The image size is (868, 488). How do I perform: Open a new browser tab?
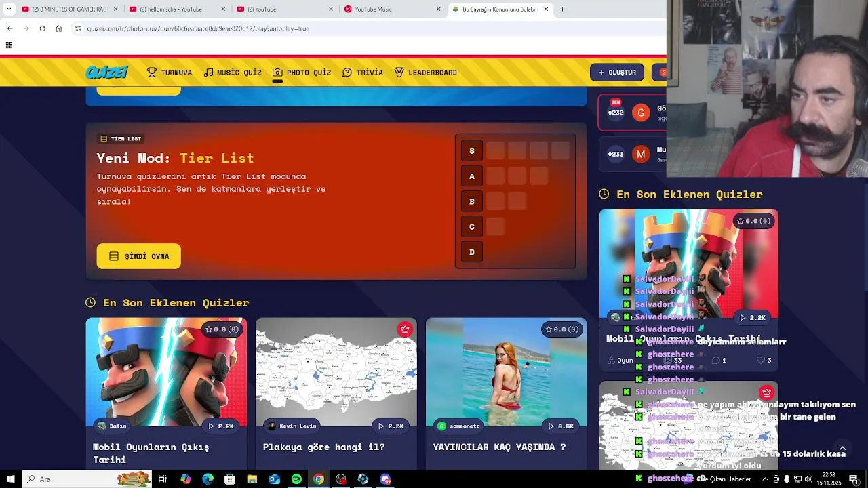point(562,9)
